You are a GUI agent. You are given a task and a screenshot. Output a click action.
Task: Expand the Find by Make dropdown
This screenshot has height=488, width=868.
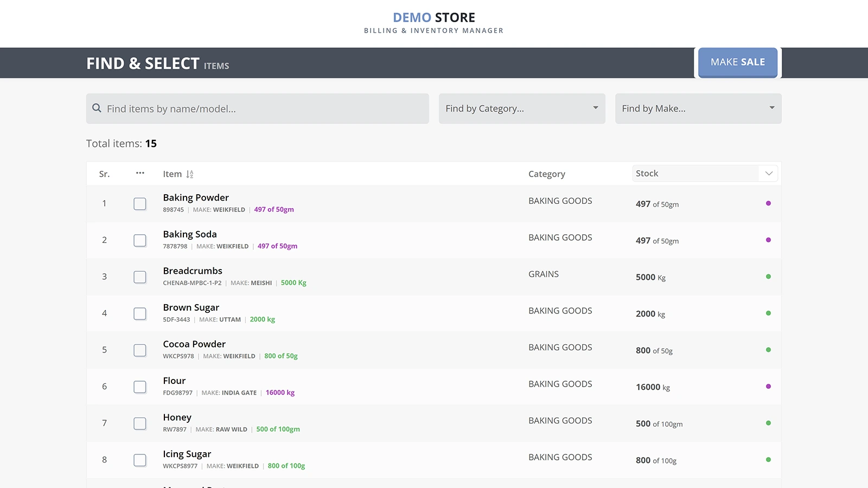698,108
